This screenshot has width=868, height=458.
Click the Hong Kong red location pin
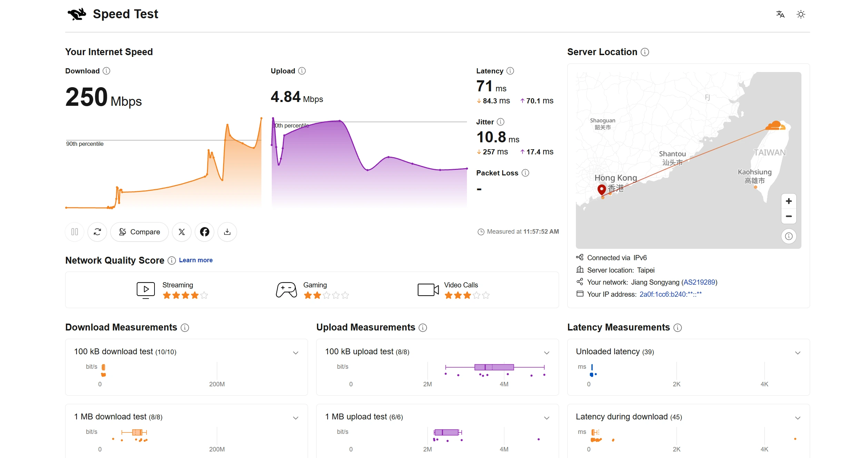pos(602,189)
